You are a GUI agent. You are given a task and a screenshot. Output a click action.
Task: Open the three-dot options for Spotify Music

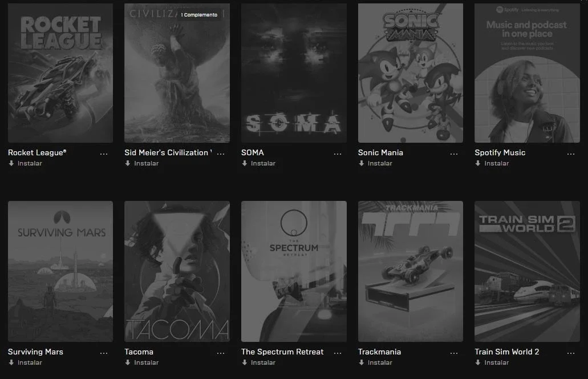point(571,154)
